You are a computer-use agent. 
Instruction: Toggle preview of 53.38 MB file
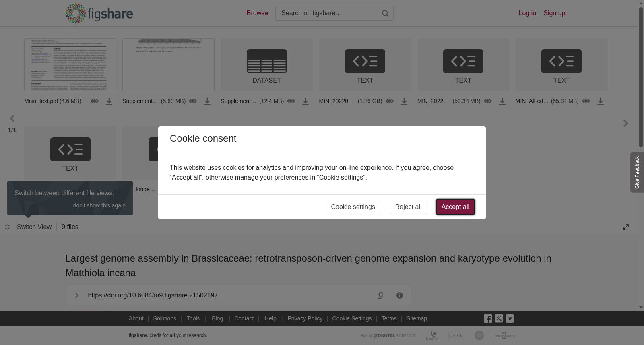pos(488,101)
